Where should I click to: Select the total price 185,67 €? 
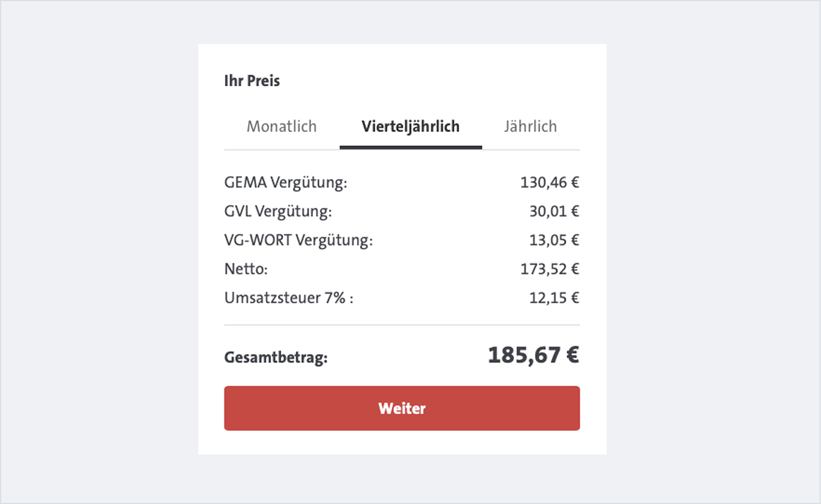[x=533, y=356]
